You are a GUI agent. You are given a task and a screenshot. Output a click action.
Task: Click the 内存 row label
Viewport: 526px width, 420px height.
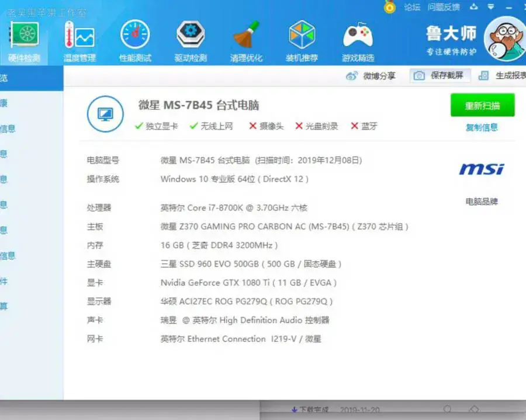coord(95,245)
